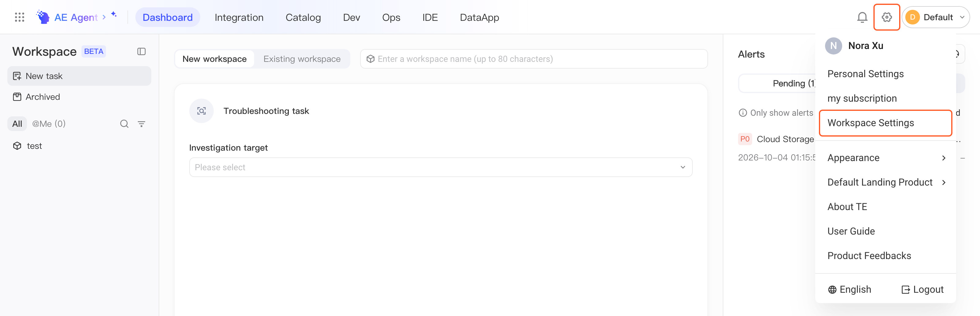Open the test workspace item
The image size is (980, 316).
(79, 146)
